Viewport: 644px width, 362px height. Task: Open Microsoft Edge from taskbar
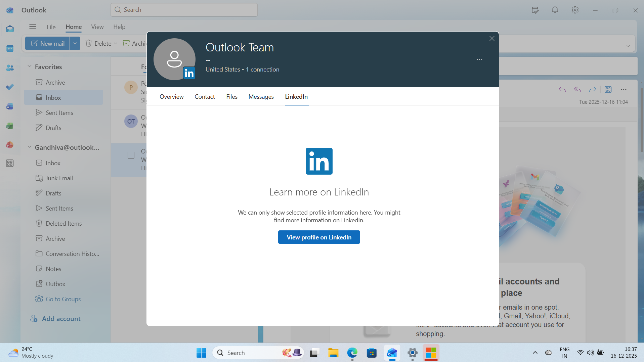pos(352,353)
